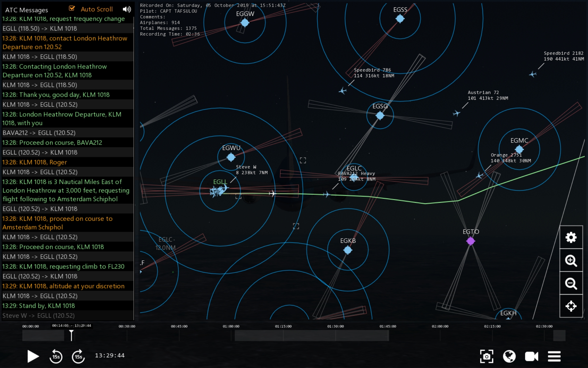Open the hamburger menu
Viewport: 588px width, 368px height.
[x=554, y=356]
